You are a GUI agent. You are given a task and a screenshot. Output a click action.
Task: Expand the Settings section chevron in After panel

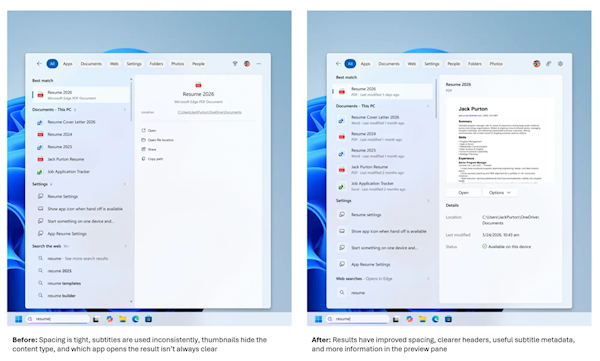point(428,201)
